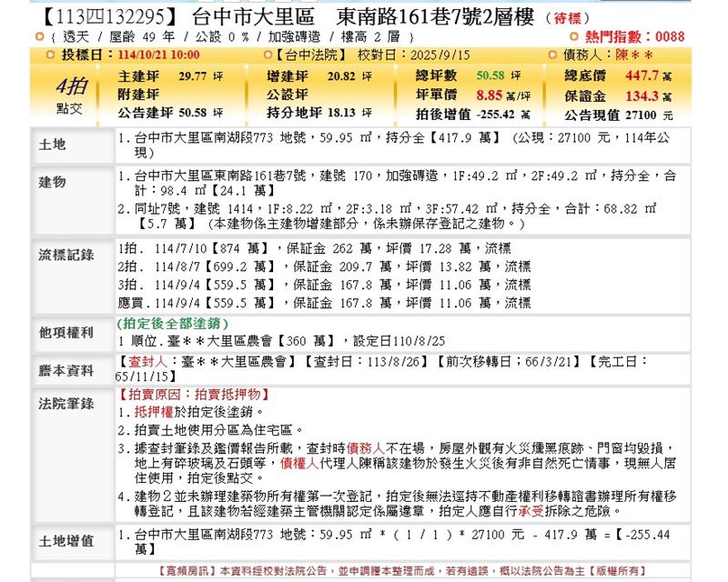Click the green 拍定後全部塗銷 notice

173,324
